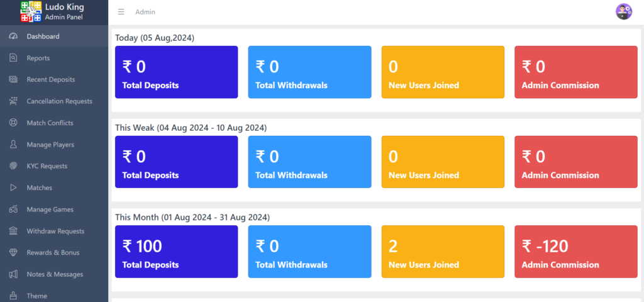The image size is (644, 302).
Task: Click the Dashboard speedometer icon
Action: pos(13,36)
